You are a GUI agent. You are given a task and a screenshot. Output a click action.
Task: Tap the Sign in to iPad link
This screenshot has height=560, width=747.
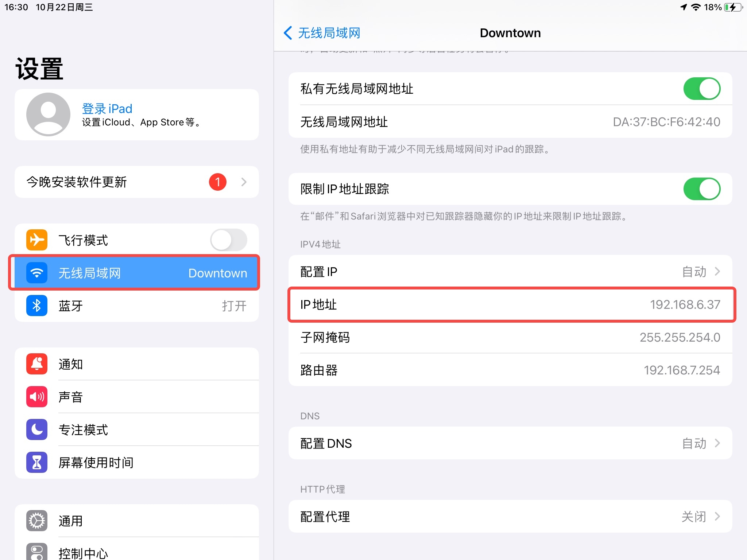pos(107,109)
